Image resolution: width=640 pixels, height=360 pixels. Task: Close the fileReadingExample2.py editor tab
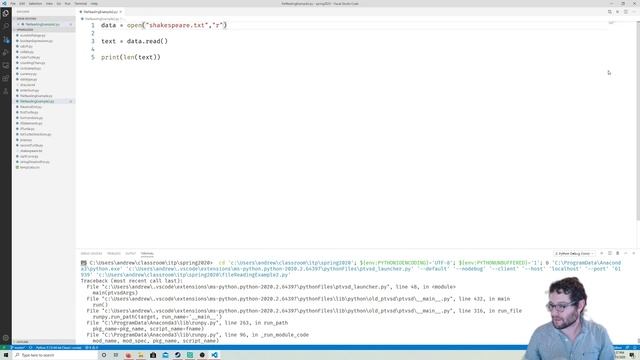click(120, 12)
